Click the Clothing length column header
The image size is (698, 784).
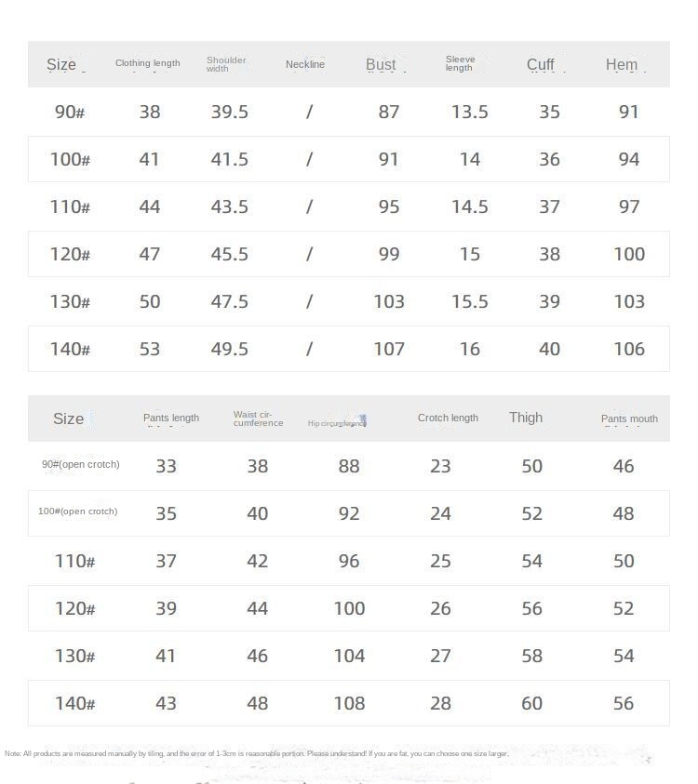pyautogui.click(x=147, y=63)
